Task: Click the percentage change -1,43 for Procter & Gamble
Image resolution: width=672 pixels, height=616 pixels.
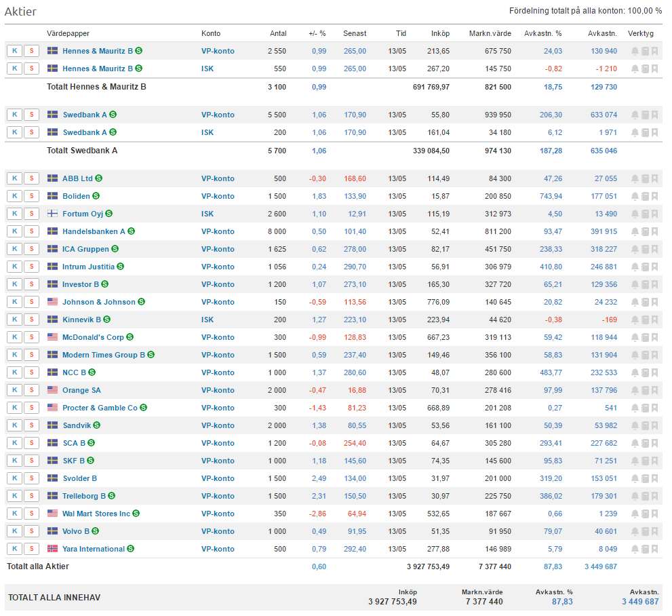Action: [317, 408]
